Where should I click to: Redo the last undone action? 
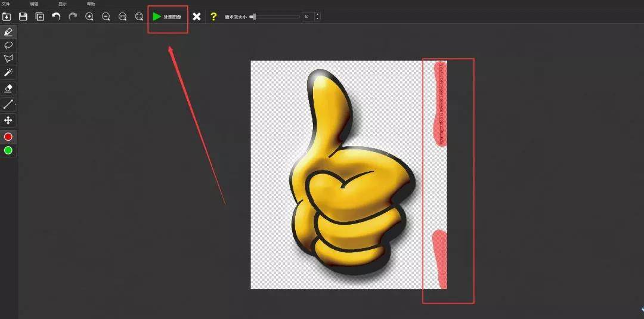pos(73,17)
